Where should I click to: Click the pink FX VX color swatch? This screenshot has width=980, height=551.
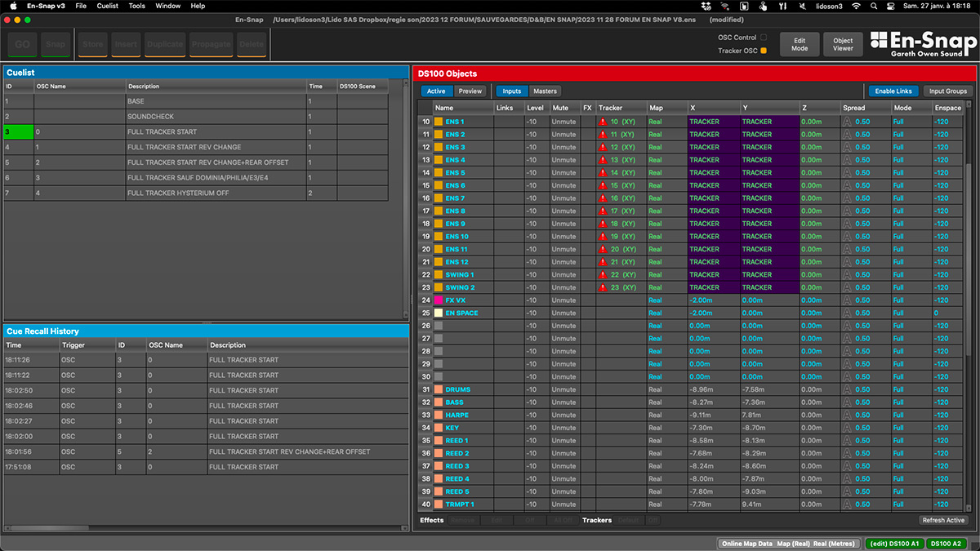[439, 300]
